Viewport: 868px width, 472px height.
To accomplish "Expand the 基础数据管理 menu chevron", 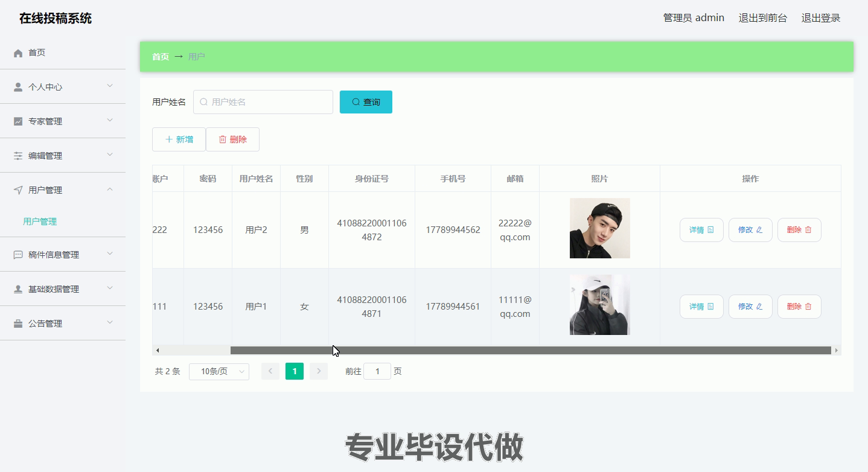I will pos(110,289).
